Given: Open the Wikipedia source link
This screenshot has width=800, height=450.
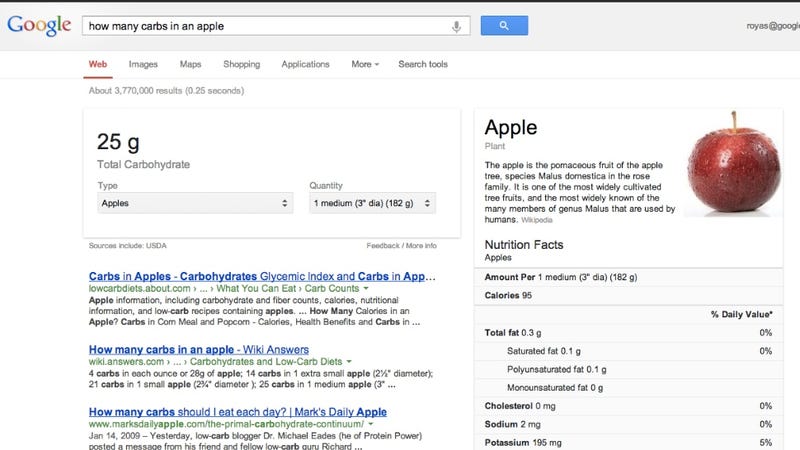Looking at the screenshot, I should [537, 220].
